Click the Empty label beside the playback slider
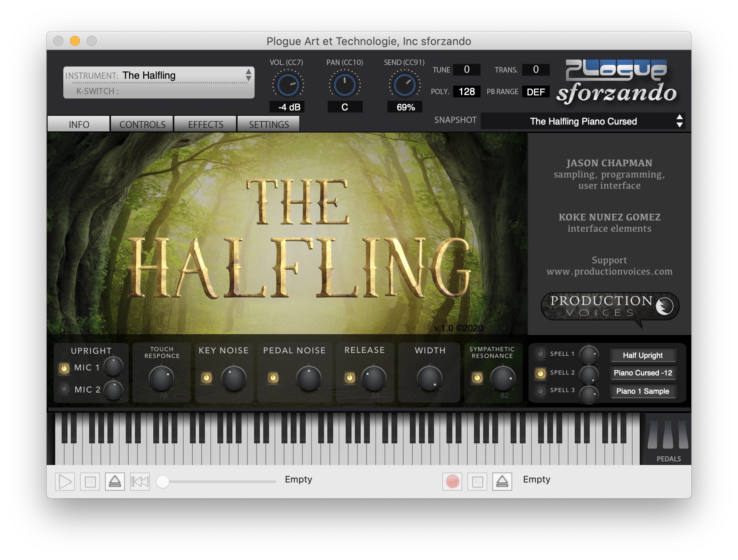 point(298,480)
